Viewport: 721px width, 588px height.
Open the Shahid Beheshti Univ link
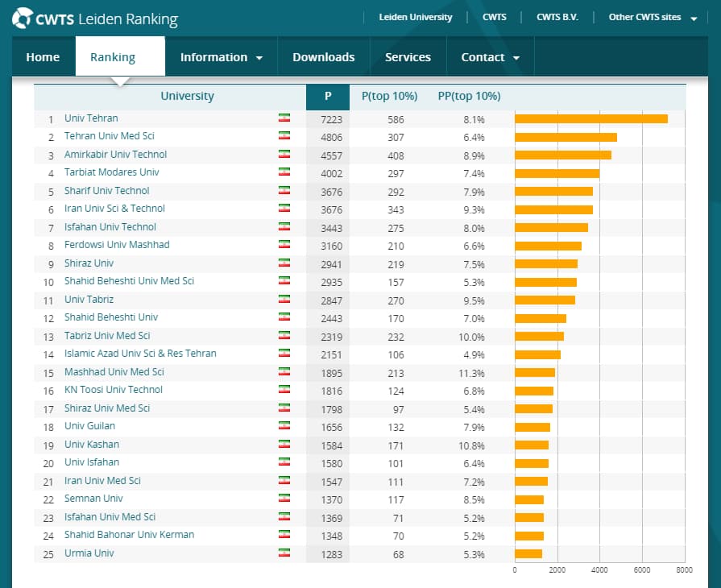pos(111,317)
